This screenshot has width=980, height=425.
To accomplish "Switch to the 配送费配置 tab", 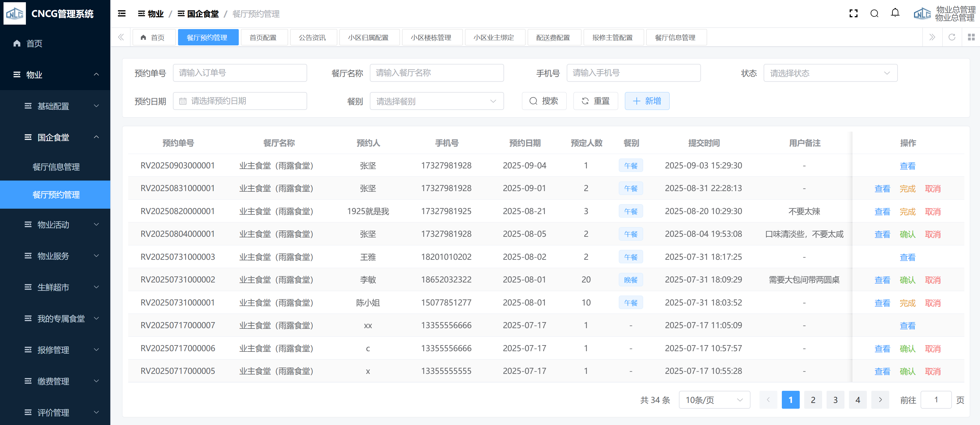I will tap(553, 38).
